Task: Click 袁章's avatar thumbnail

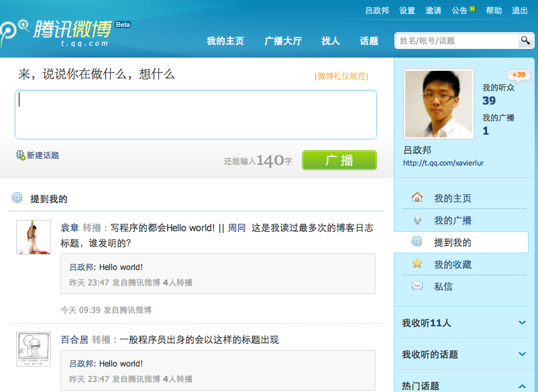Action: point(34,237)
